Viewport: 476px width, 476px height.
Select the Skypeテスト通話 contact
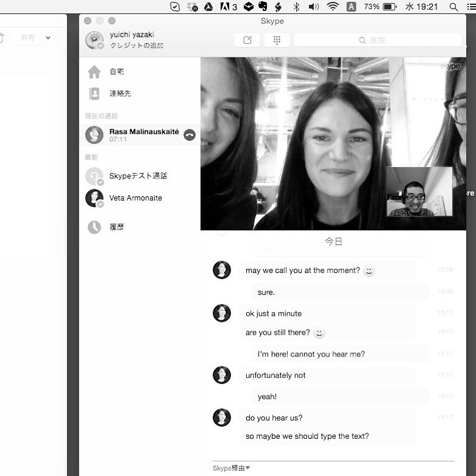point(138,176)
